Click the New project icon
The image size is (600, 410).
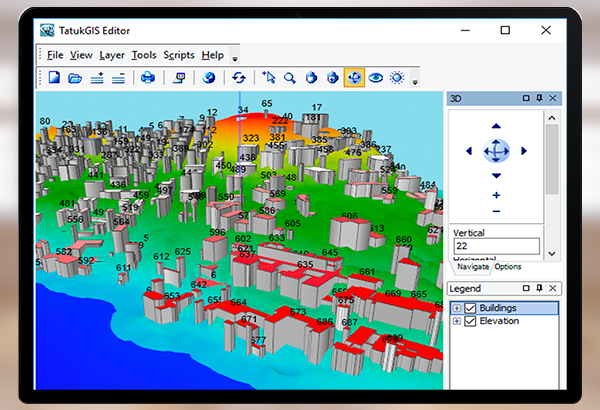point(54,78)
